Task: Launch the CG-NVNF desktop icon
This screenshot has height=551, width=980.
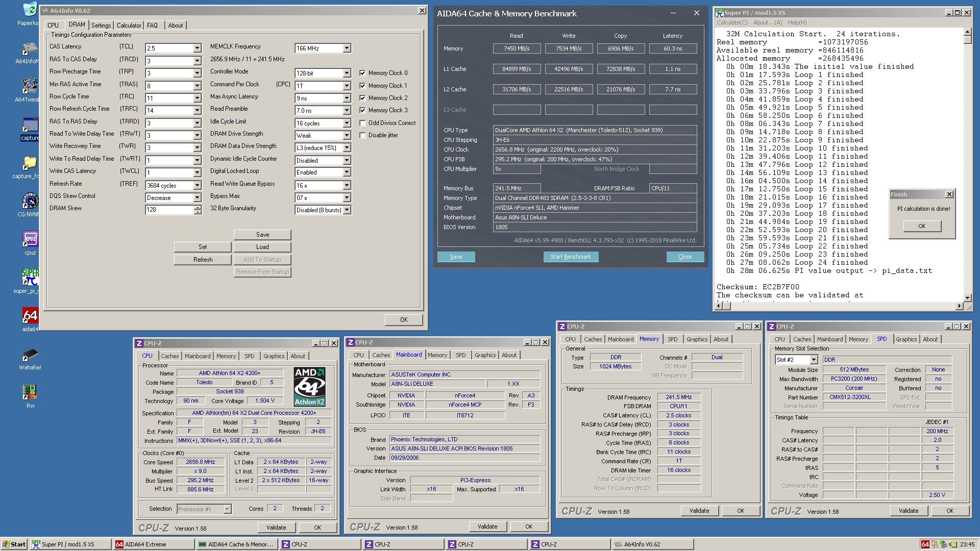Action: [30, 201]
